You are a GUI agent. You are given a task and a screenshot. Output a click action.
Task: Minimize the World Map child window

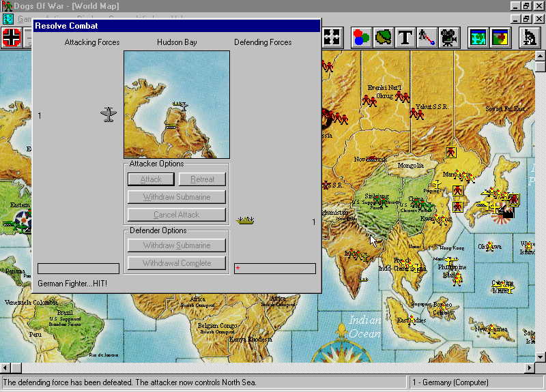tap(516, 18)
